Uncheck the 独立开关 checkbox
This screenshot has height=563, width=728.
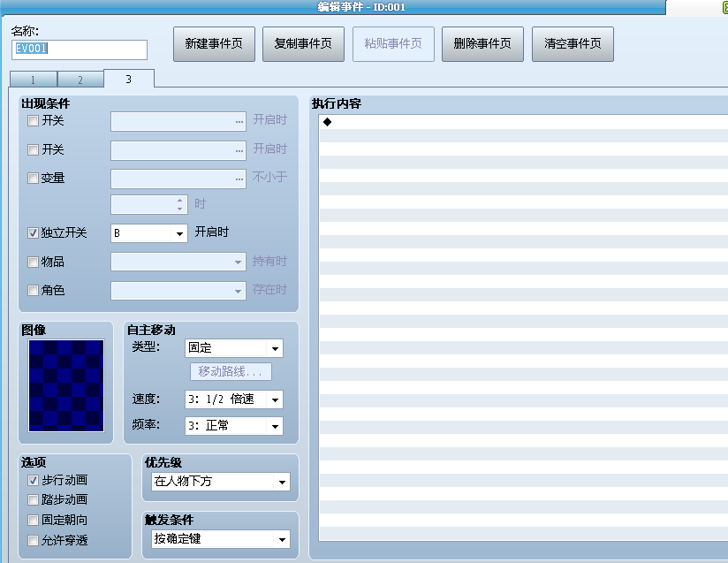[33, 232]
